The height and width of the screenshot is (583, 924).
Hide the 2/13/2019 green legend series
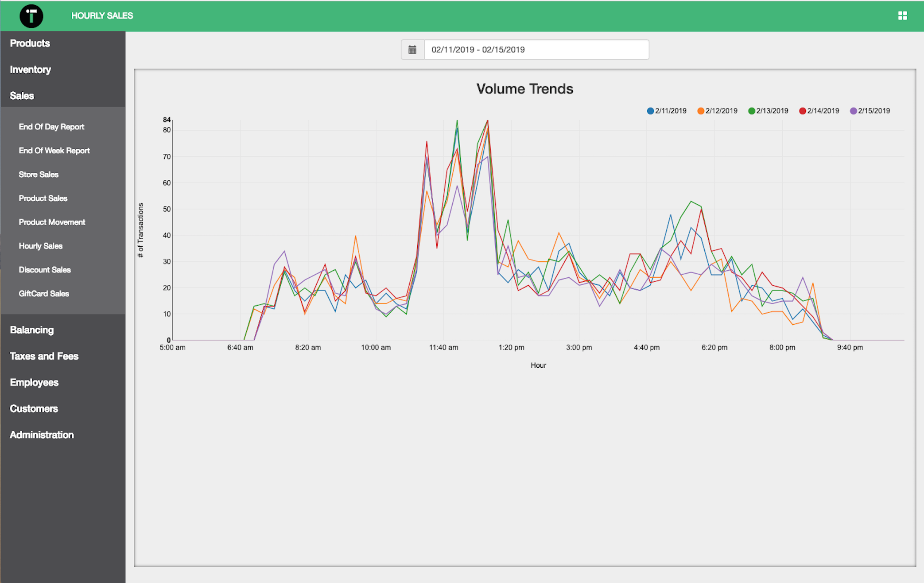[x=768, y=111]
